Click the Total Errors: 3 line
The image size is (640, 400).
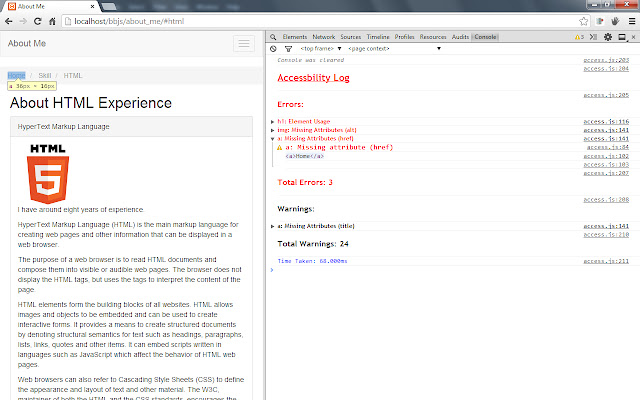click(x=305, y=182)
